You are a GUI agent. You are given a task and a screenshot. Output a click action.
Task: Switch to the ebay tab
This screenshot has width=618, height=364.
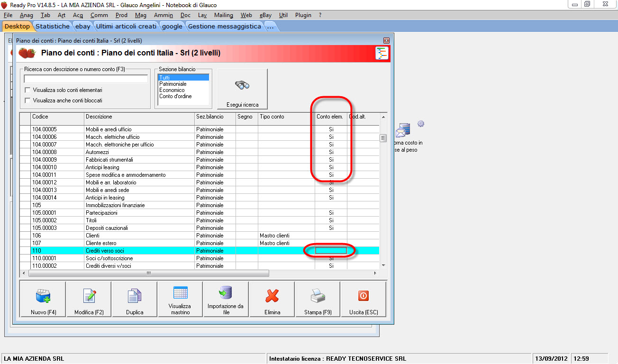pos(83,27)
